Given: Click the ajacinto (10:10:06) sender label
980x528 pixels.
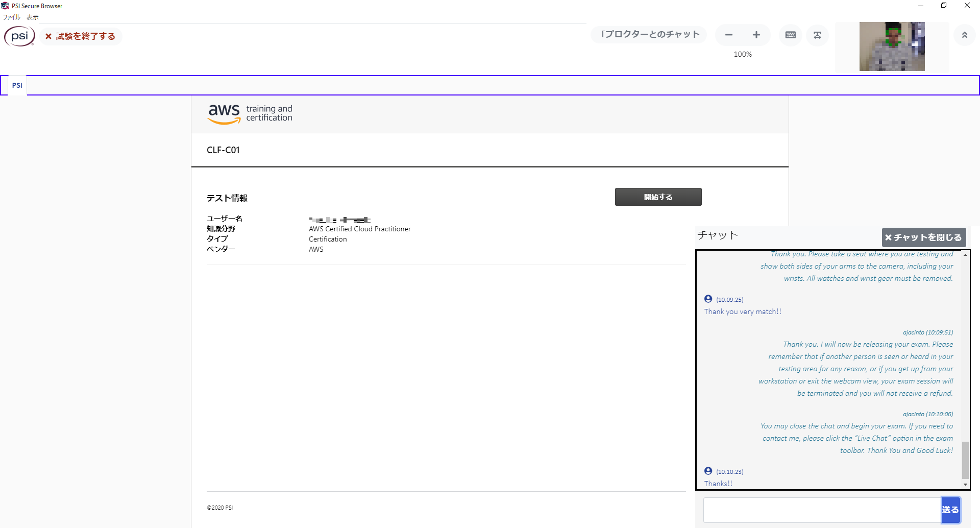Looking at the screenshot, I should point(927,414).
